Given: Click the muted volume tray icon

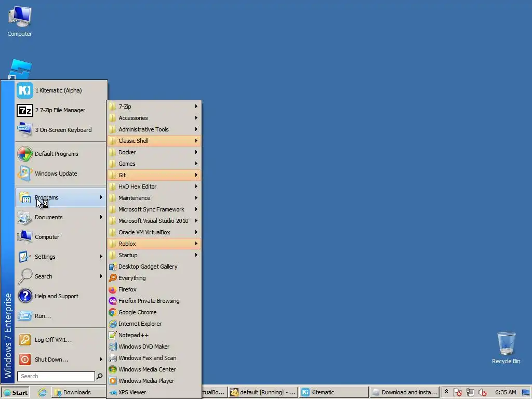Looking at the screenshot, I should 482,393.
